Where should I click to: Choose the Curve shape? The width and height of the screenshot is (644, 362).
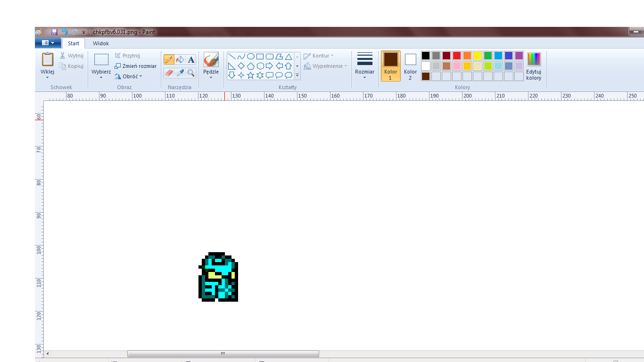pyautogui.click(x=241, y=57)
